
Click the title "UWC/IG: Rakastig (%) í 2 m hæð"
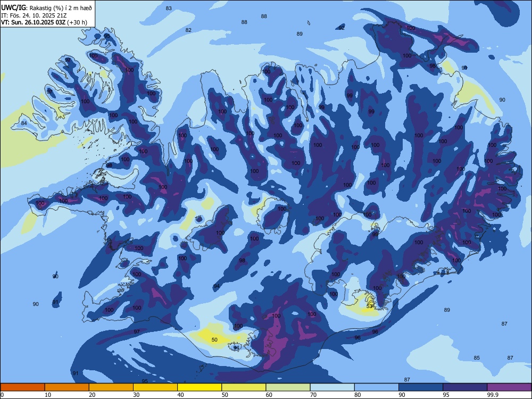[x=46, y=7]
